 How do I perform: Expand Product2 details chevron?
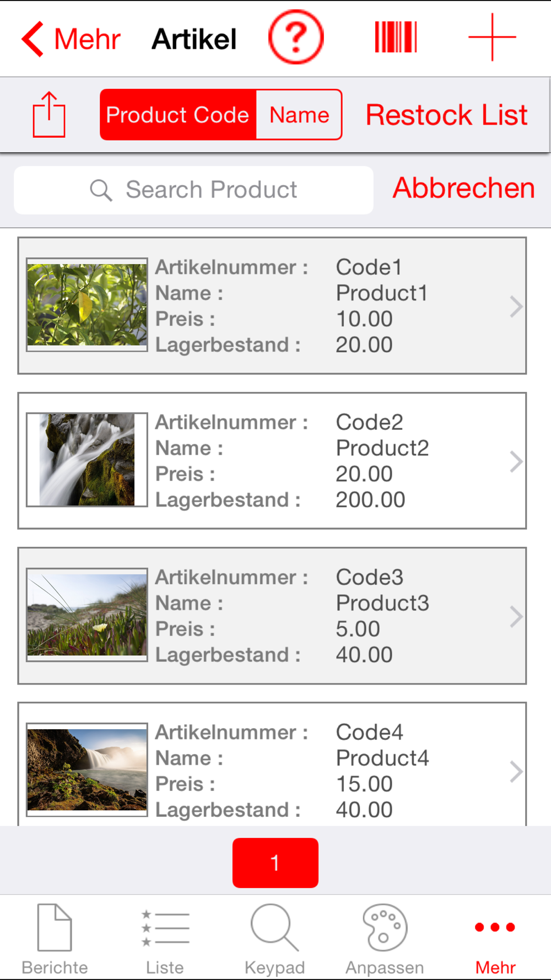(516, 461)
